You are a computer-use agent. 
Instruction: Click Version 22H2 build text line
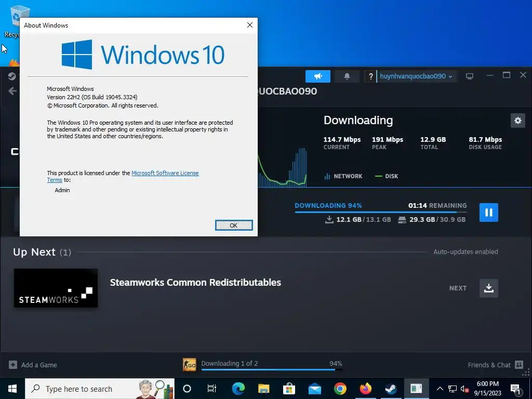(x=92, y=97)
